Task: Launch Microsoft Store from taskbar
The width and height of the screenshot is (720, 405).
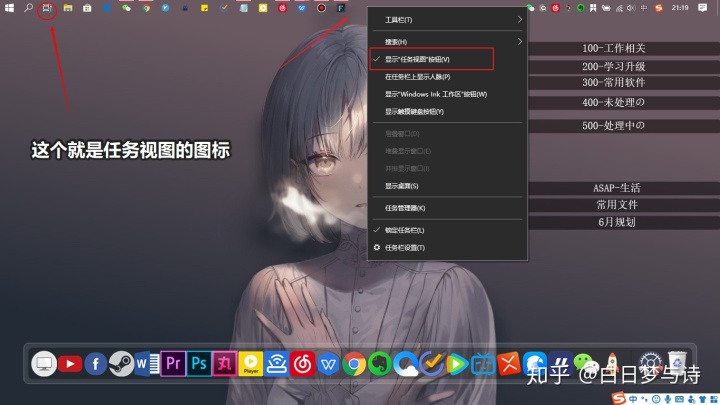Action: 87,8
